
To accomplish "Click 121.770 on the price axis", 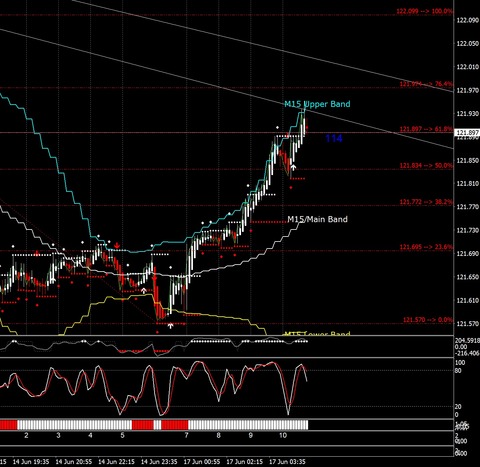I will [467, 207].
